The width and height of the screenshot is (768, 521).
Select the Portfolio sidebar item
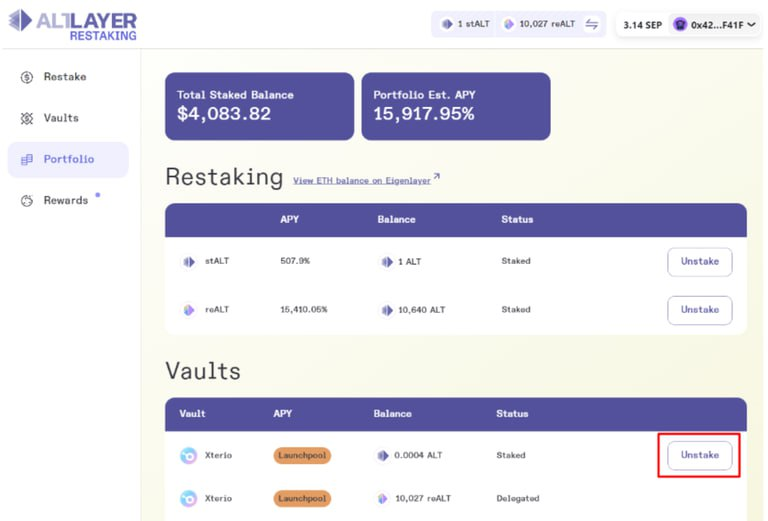pyautogui.click(x=68, y=159)
